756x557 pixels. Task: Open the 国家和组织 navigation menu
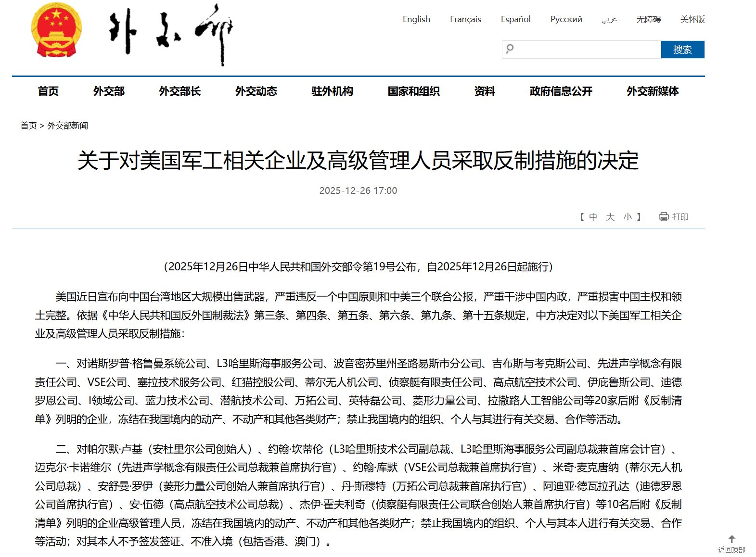click(x=413, y=91)
